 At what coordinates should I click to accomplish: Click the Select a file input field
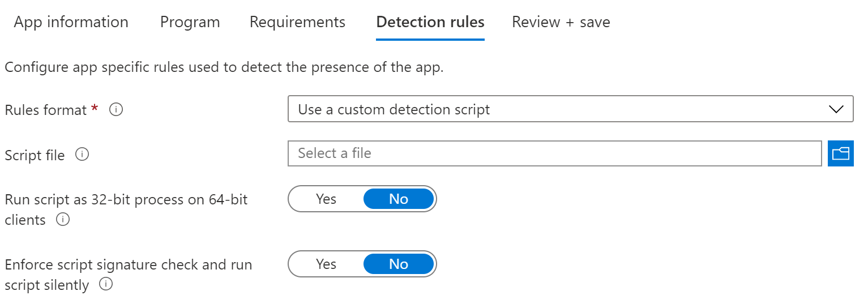point(554,153)
